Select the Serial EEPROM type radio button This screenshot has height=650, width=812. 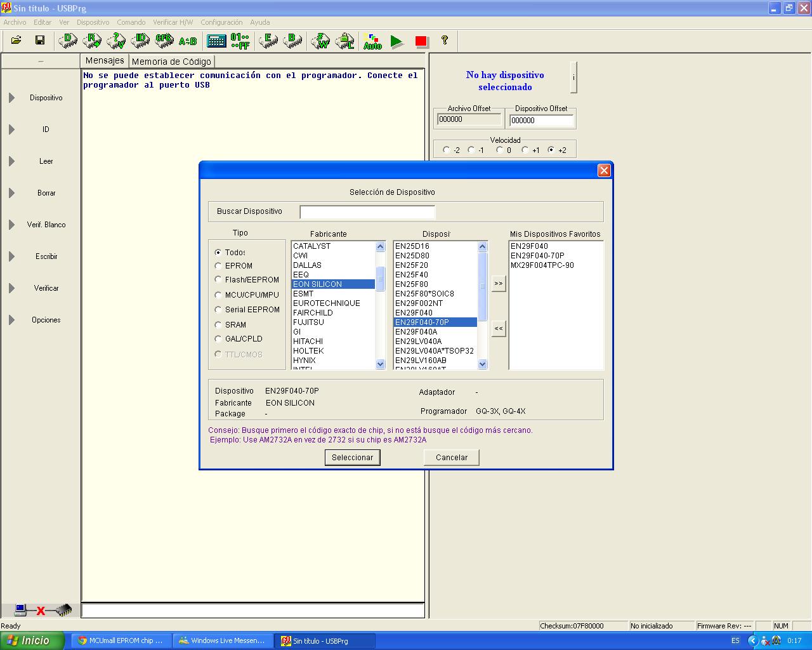(218, 309)
